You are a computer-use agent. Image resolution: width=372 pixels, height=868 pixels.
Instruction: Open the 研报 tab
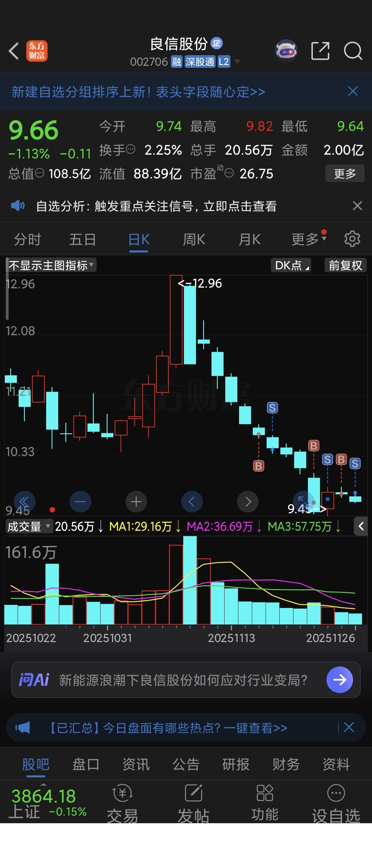pyautogui.click(x=236, y=764)
